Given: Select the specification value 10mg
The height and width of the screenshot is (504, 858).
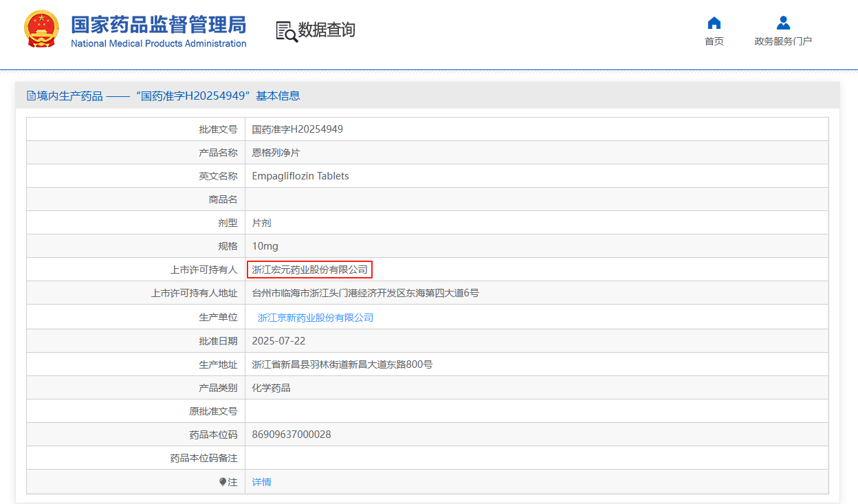Looking at the screenshot, I should coord(265,246).
